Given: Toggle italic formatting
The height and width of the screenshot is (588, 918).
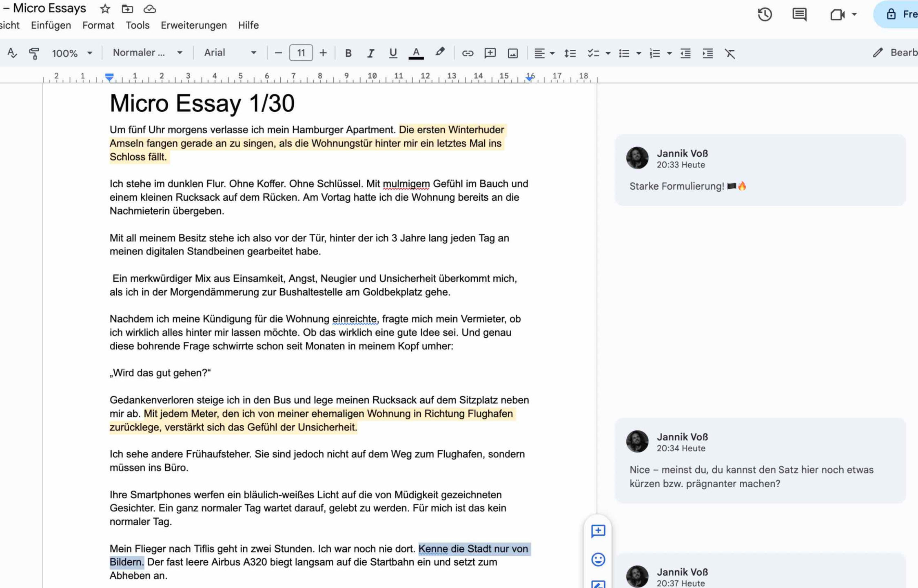Looking at the screenshot, I should 370,53.
